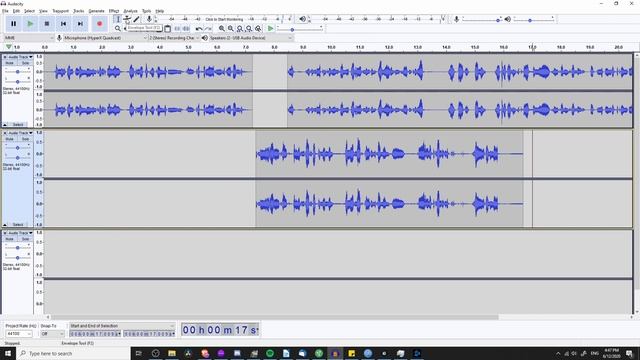Image resolution: width=640 pixels, height=360 pixels.
Task: Collapse the top audio track
Action: [x=5, y=124]
